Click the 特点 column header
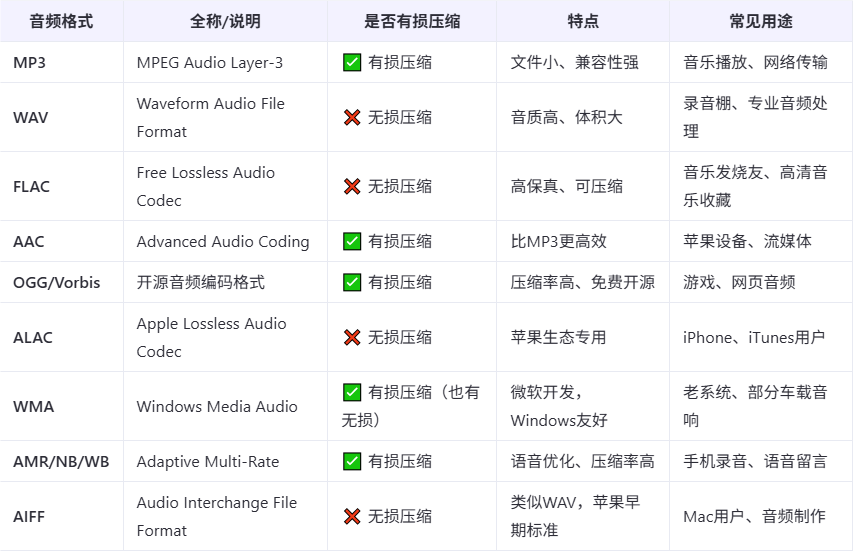Viewport: 854px width, 551px height. pyautogui.click(x=583, y=21)
